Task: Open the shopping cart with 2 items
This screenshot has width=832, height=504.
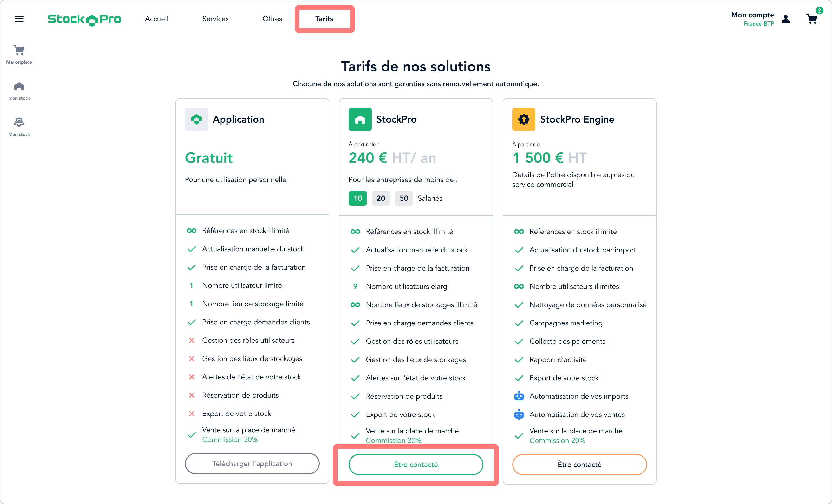Action: click(x=812, y=19)
